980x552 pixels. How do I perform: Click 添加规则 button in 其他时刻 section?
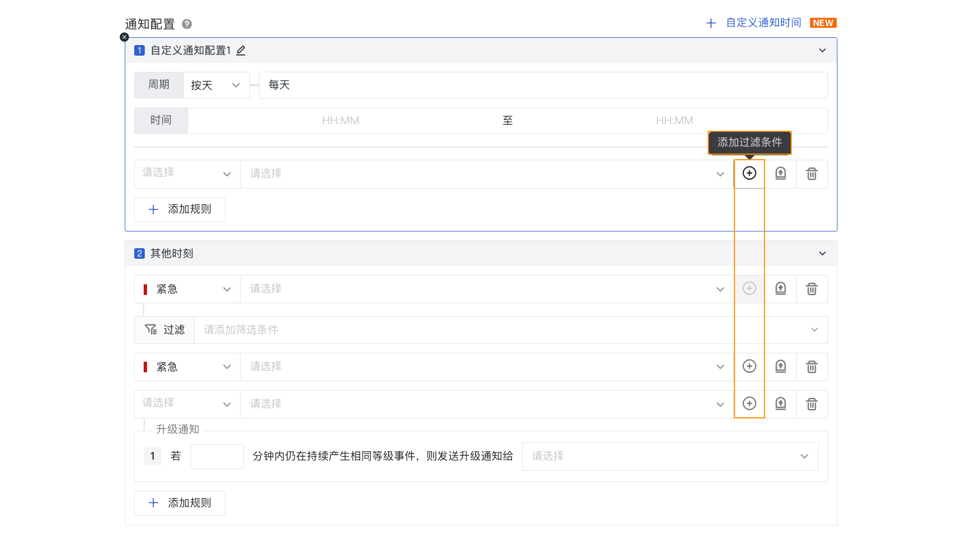tap(180, 503)
